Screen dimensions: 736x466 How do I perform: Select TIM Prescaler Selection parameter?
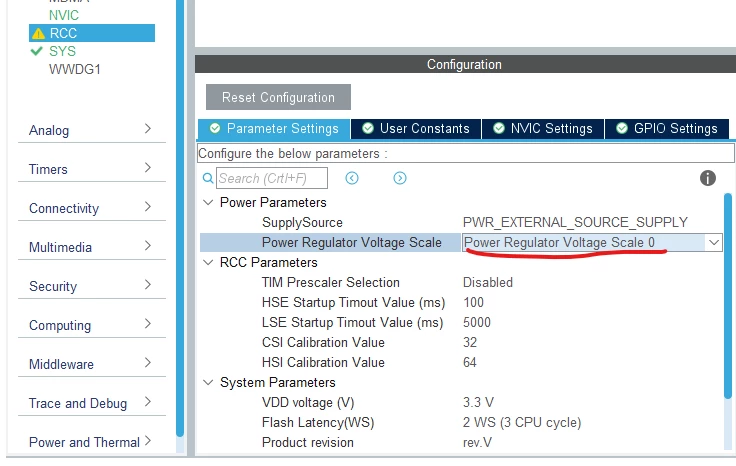[x=330, y=283]
